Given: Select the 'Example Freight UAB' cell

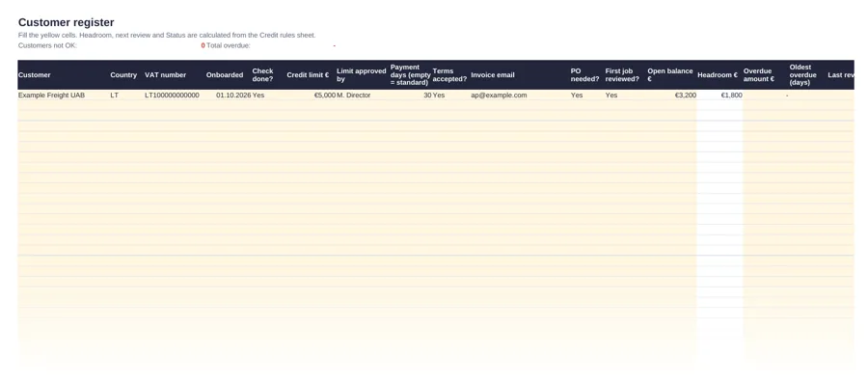Looking at the screenshot, I should pos(51,96).
